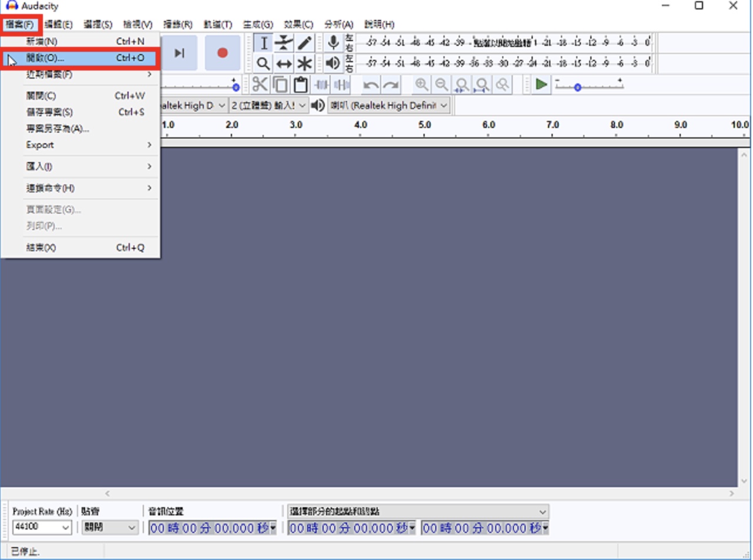Choose 關閉(C) in the File menu

(x=80, y=96)
